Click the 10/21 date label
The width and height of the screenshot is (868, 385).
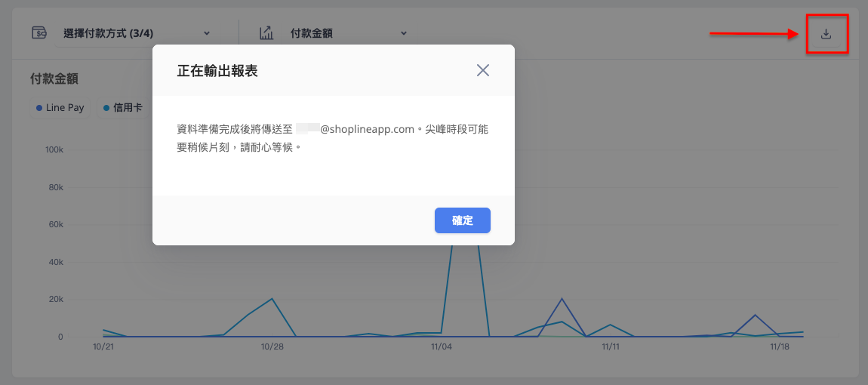(x=103, y=346)
